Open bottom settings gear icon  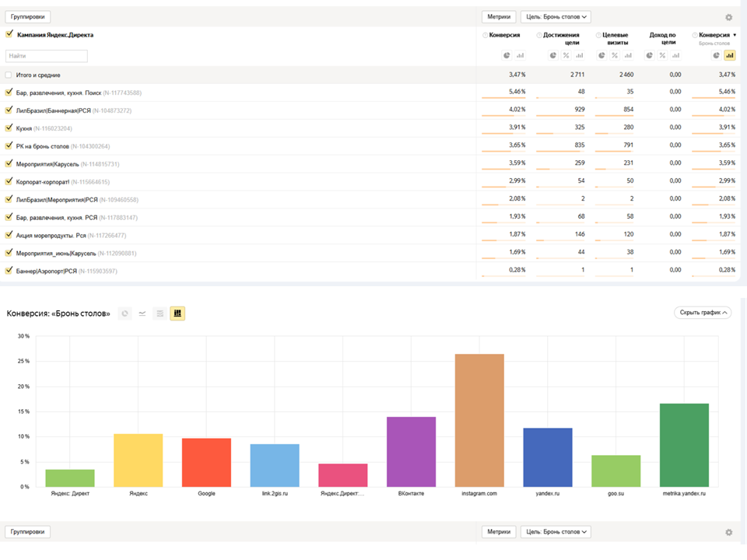[728, 533]
